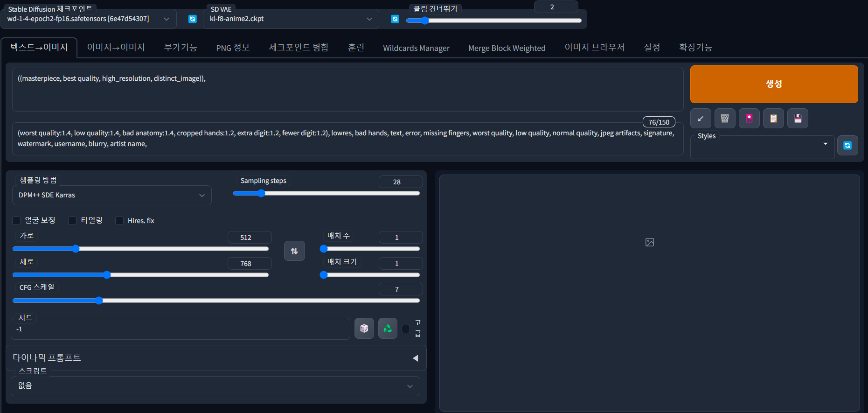Image resolution: width=868 pixels, height=413 pixels.
Task: Toggle the Hires. fix checkbox
Action: pyautogui.click(x=119, y=221)
